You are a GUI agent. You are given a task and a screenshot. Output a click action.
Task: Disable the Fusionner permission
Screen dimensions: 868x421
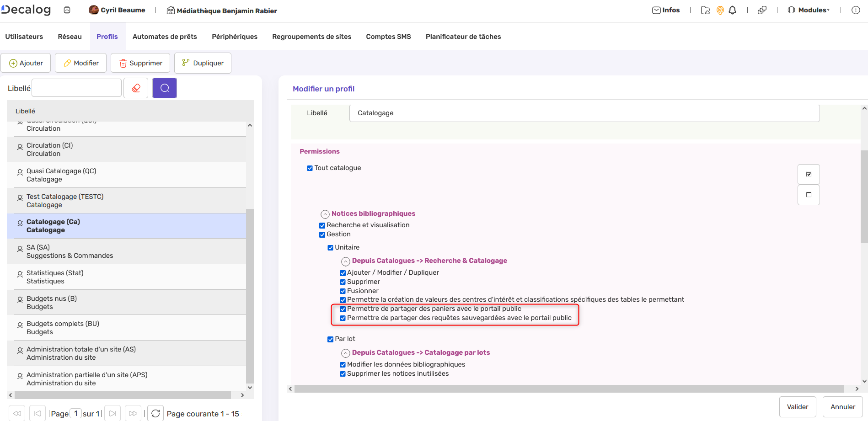click(343, 291)
